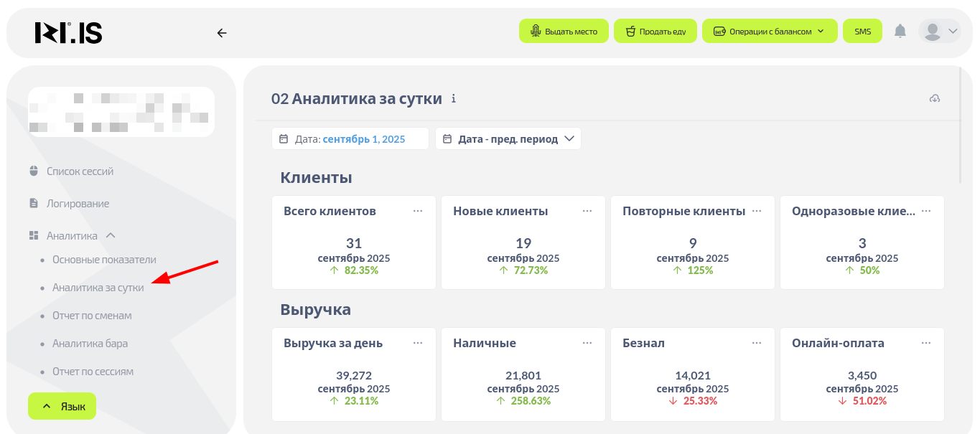
Task: Click the Выдать место button
Action: click(564, 31)
